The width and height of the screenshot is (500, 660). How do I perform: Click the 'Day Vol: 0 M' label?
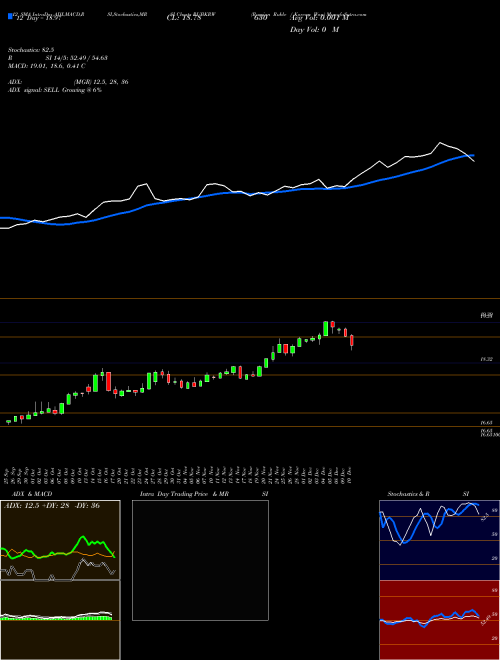[x=314, y=29]
